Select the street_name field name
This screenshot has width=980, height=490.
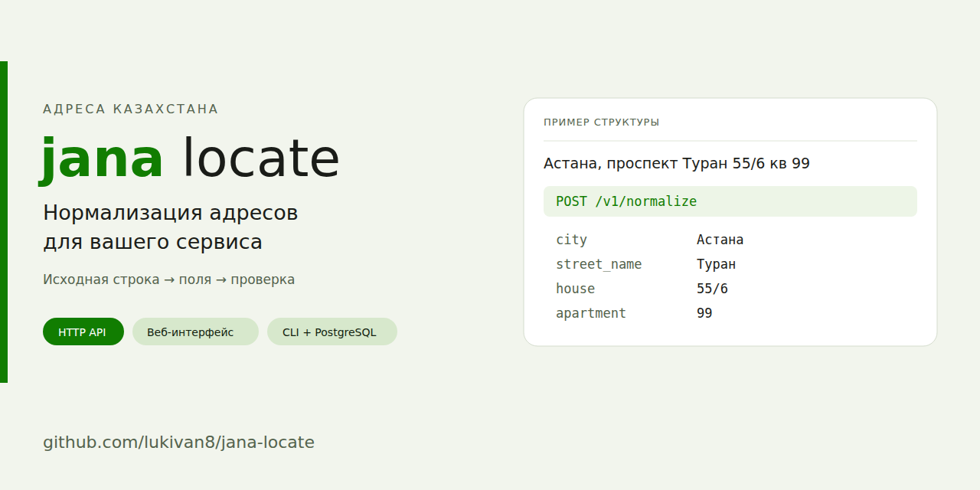(x=599, y=264)
